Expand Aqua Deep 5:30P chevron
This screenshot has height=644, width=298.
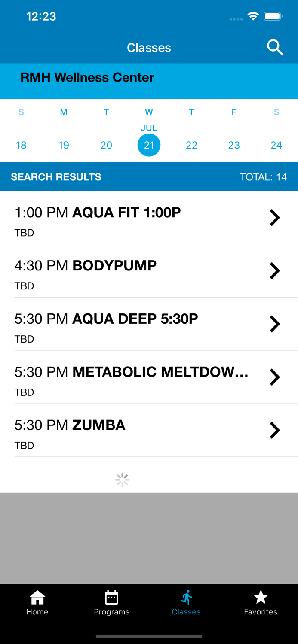click(274, 324)
